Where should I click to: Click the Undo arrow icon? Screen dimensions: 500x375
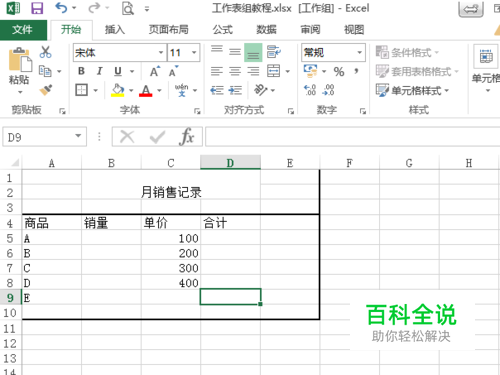point(61,8)
